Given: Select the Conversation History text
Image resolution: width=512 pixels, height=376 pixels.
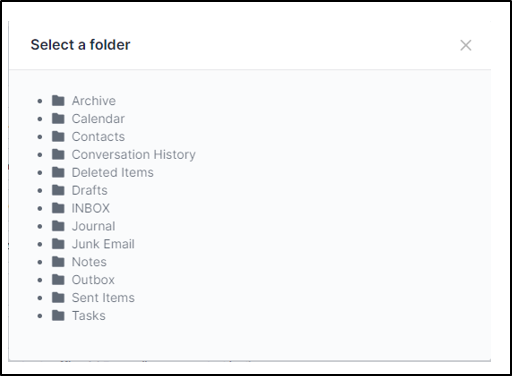Looking at the screenshot, I should tap(133, 155).
